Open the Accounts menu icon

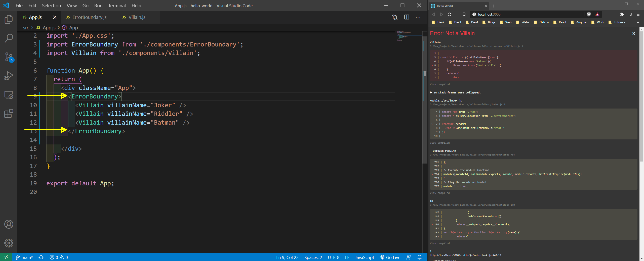(9, 224)
